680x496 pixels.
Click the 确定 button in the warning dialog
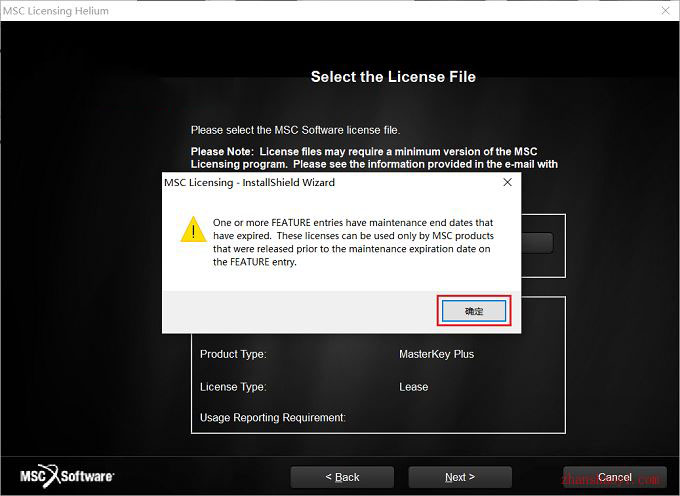click(x=474, y=311)
